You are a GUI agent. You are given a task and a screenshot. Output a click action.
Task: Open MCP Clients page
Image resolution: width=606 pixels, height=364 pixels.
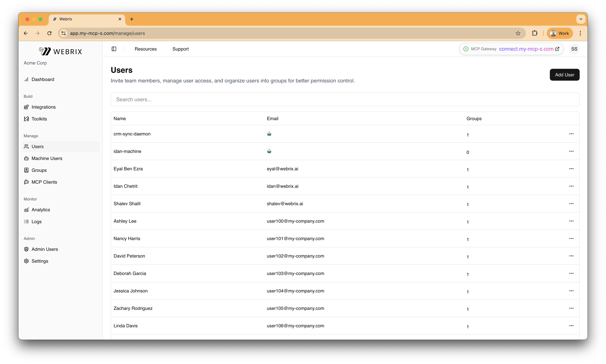click(x=44, y=182)
